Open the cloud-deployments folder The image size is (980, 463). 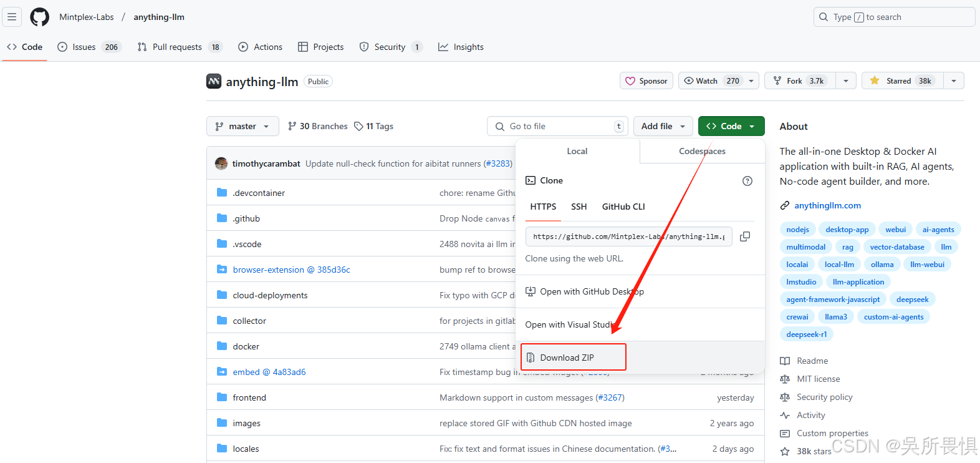[x=270, y=295]
